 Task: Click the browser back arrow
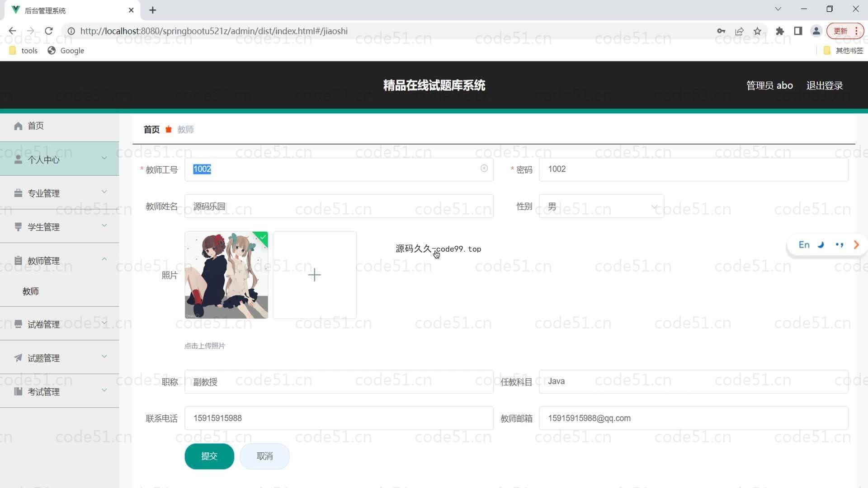(x=12, y=31)
